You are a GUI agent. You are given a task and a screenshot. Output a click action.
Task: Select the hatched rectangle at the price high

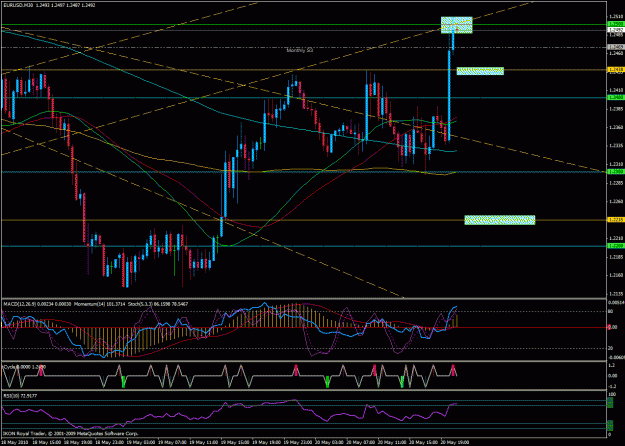tap(456, 25)
